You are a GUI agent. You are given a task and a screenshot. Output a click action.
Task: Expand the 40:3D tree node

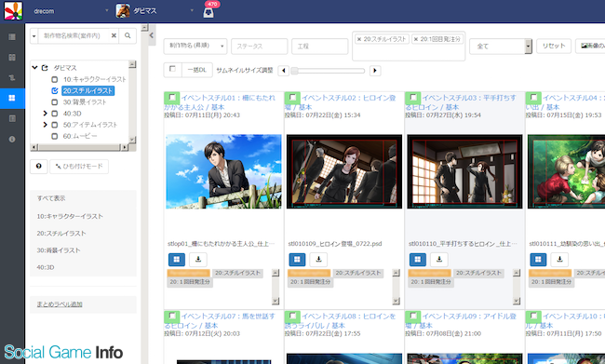[x=46, y=114]
